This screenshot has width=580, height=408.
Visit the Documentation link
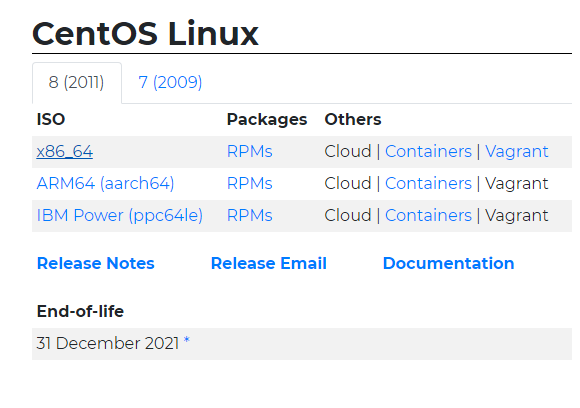point(449,263)
